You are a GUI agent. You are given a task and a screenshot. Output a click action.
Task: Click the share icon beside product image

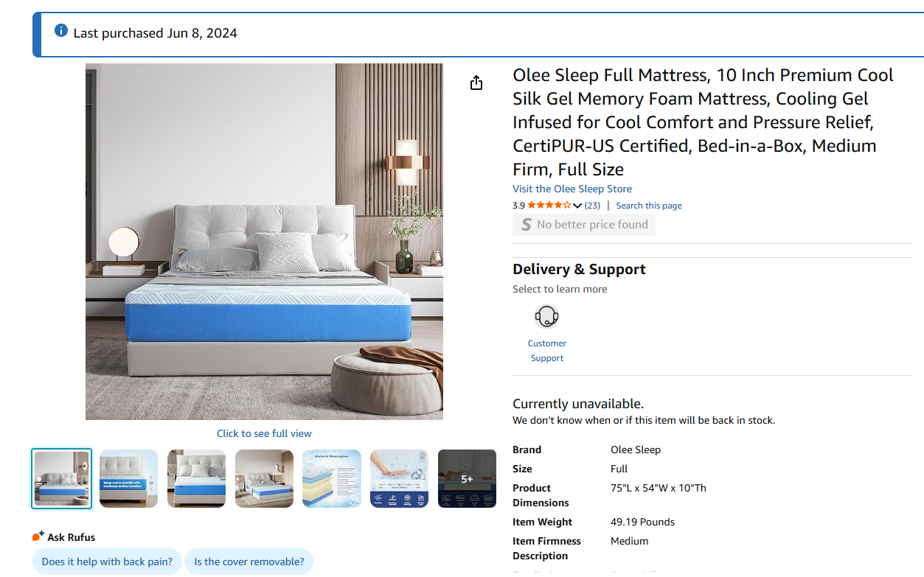(476, 83)
